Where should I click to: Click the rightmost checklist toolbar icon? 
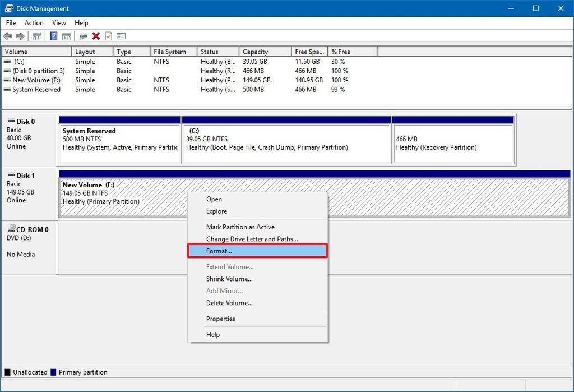click(121, 36)
